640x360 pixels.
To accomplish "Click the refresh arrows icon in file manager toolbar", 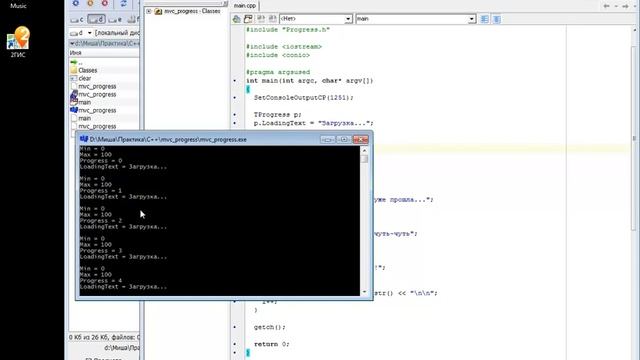I will pos(123,4).
